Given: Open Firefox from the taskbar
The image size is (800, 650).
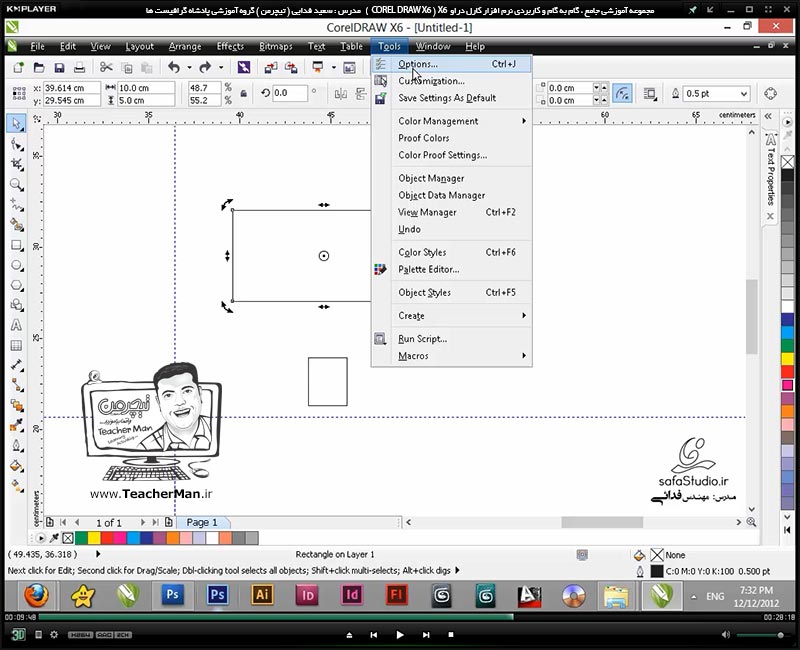Looking at the screenshot, I should (x=37, y=595).
